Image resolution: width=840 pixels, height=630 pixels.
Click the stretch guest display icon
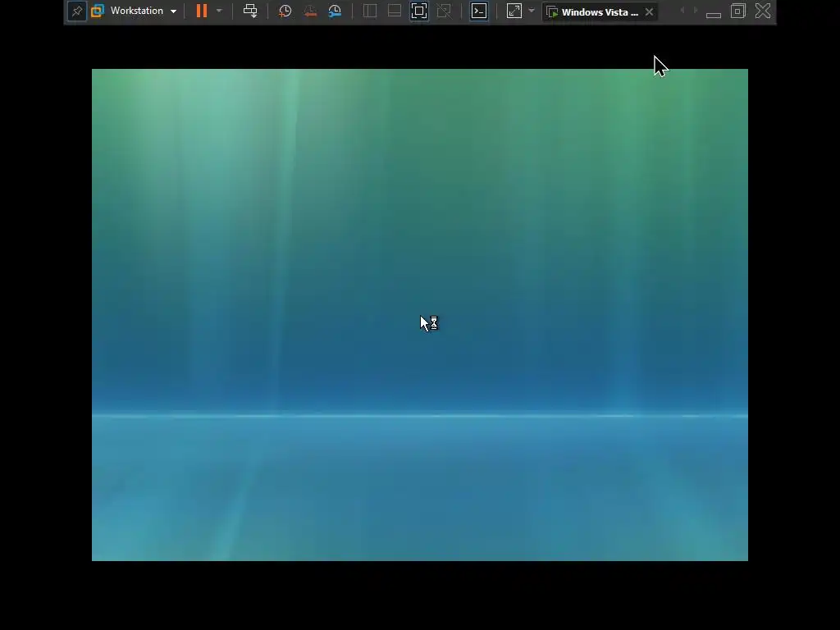(x=514, y=11)
